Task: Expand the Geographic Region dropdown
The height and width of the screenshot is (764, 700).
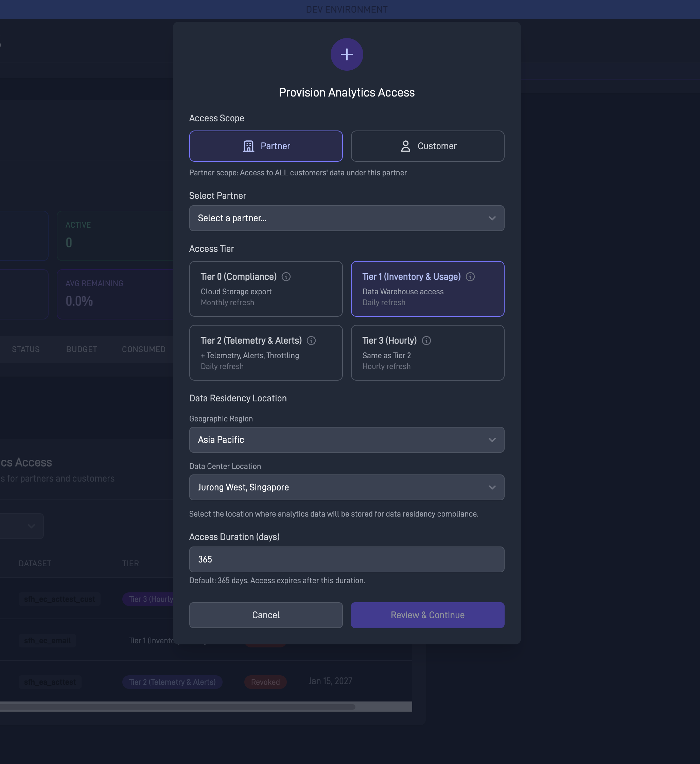Action: click(346, 439)
